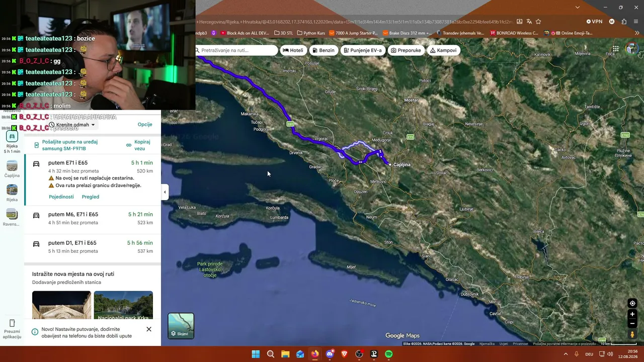Open Windows taskbar search
This screenshot has width=644, height=362.
270,354
